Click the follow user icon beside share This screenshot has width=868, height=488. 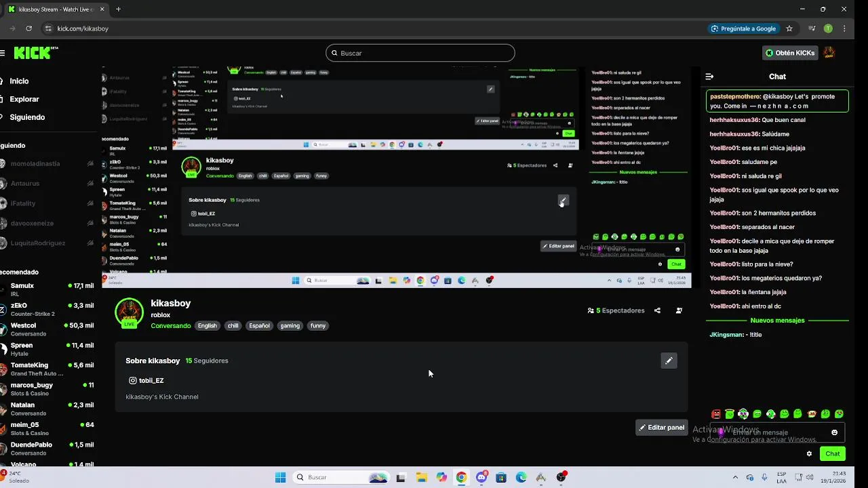pyautogui.click(x=679, y=310)
